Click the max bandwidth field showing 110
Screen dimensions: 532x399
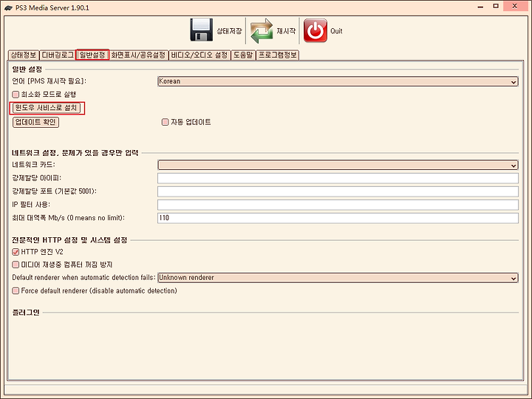click(338, 218)
